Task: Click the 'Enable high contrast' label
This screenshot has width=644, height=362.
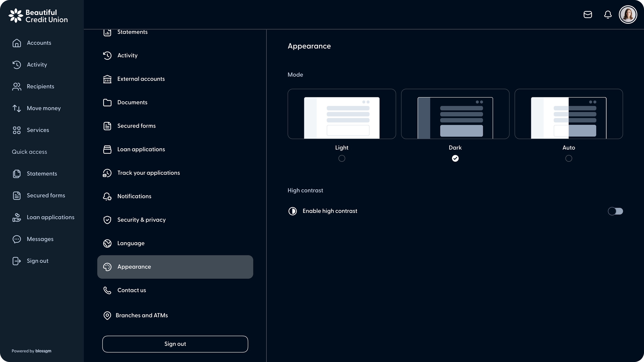Action: pyautogui.click(x=330, y=211)
